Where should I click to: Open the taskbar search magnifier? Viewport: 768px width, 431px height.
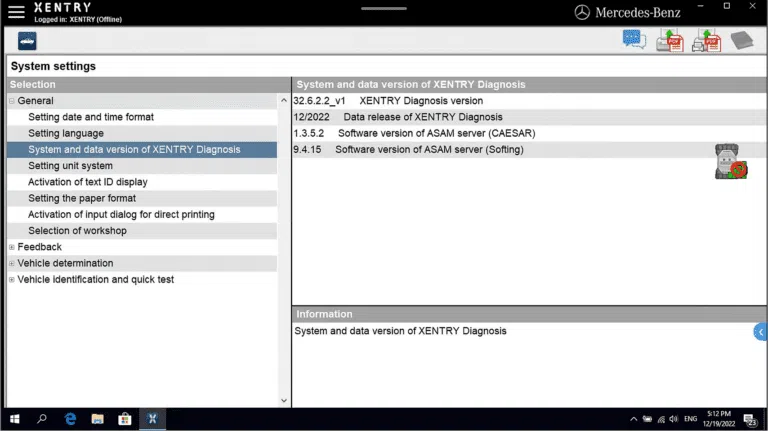42,419
